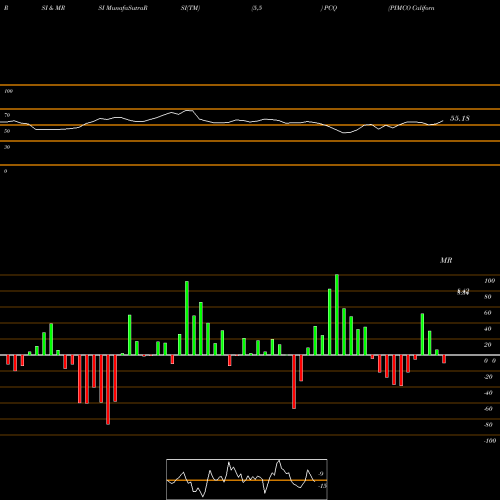Viewport: 500px width, 500px height.
Task: Click MR axis label -100
Action: [490, 441]
